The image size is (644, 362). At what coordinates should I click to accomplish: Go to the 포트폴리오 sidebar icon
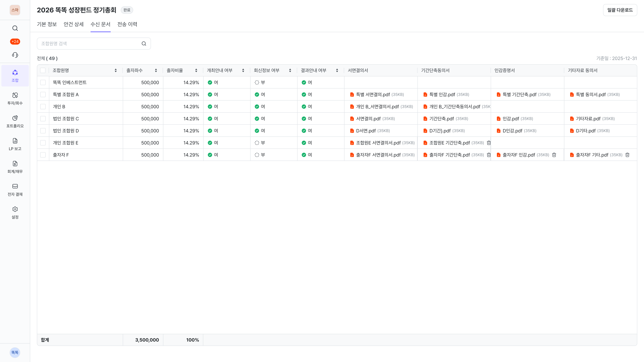(15, 121)
